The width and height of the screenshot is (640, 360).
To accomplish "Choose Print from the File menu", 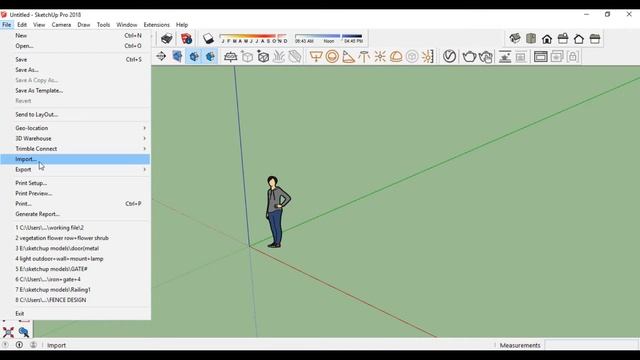I will 75,204.
